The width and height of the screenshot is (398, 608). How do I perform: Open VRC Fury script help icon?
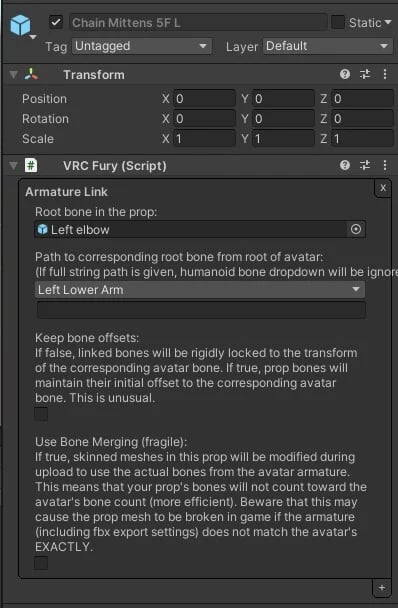tap(345, 165)
